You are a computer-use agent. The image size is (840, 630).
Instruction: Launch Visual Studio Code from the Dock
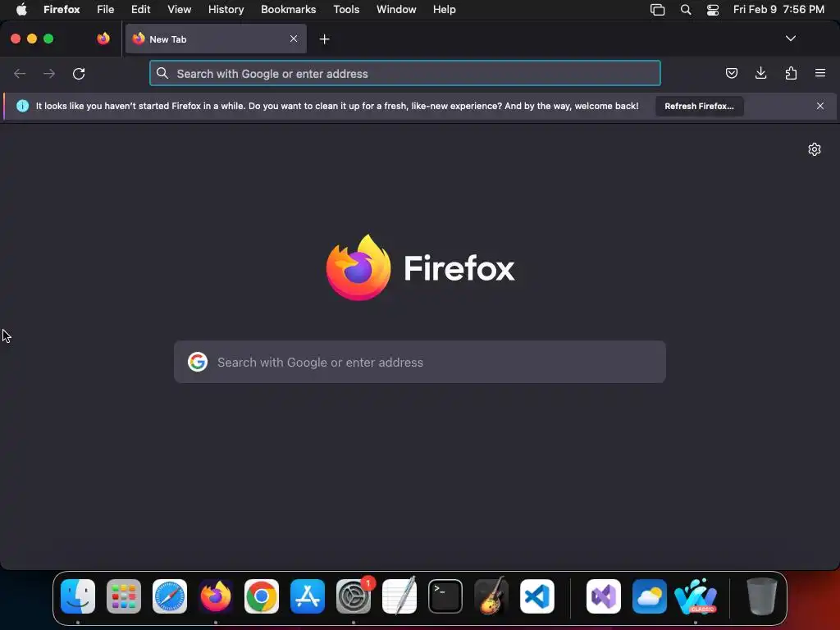(536, 596)
